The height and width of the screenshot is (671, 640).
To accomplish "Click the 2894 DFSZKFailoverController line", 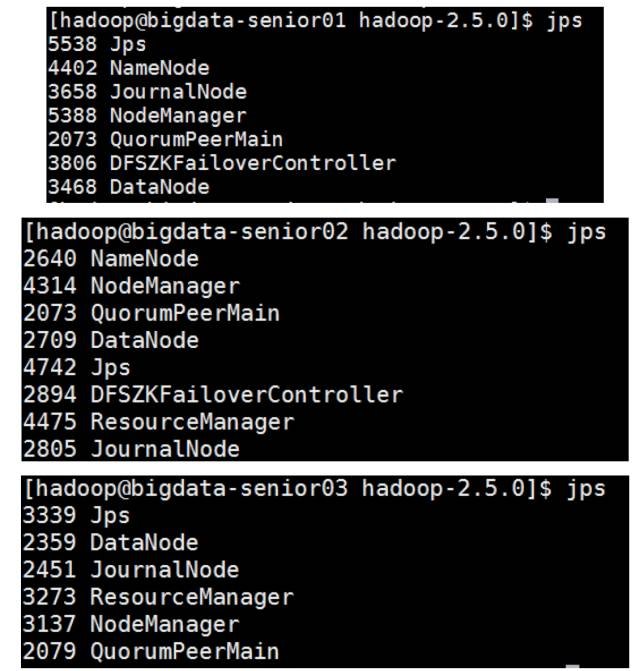I will point(212,394).
